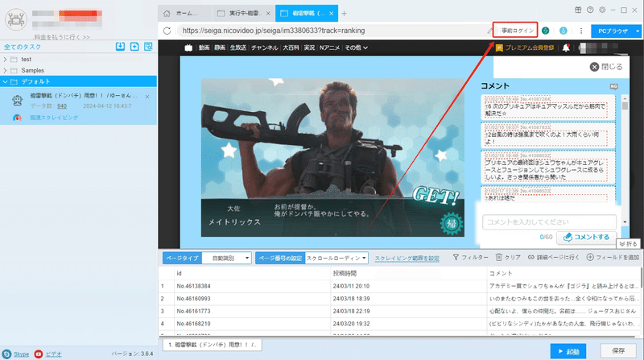This screenshot has height=360, width=644.
Task: Click the NG filter icon in comments
Action: coord(613,86)
